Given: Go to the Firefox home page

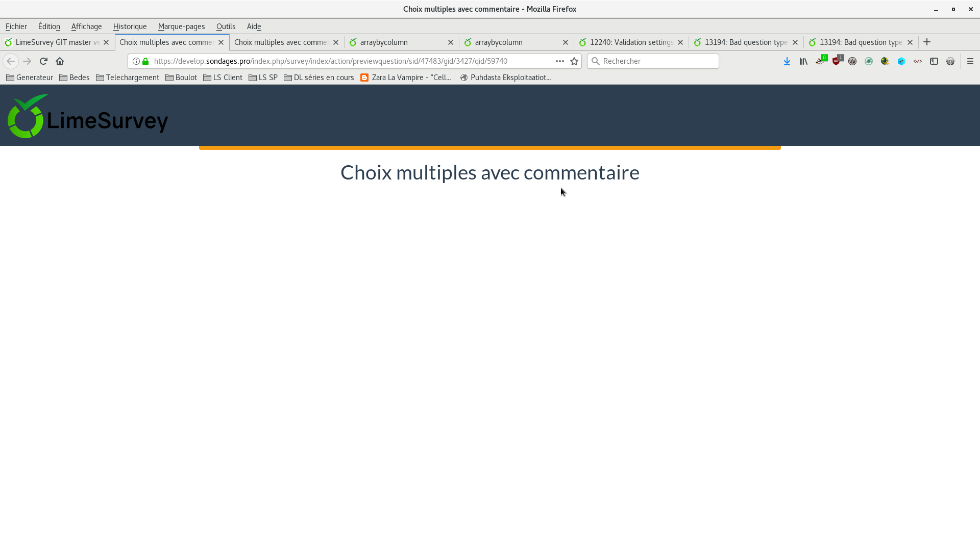Looking at the screenshot, I should [60, 61].
